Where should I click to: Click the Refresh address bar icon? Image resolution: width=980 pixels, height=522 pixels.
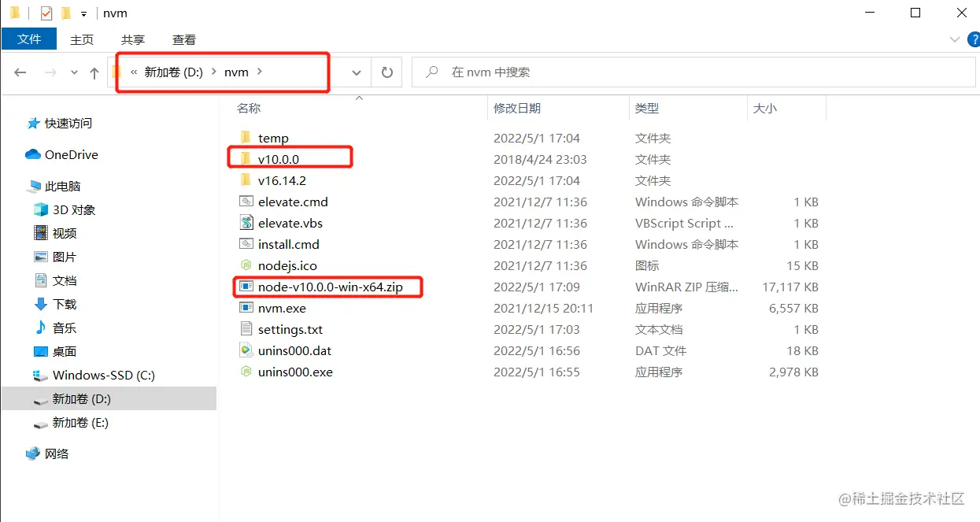pos(385,72)
